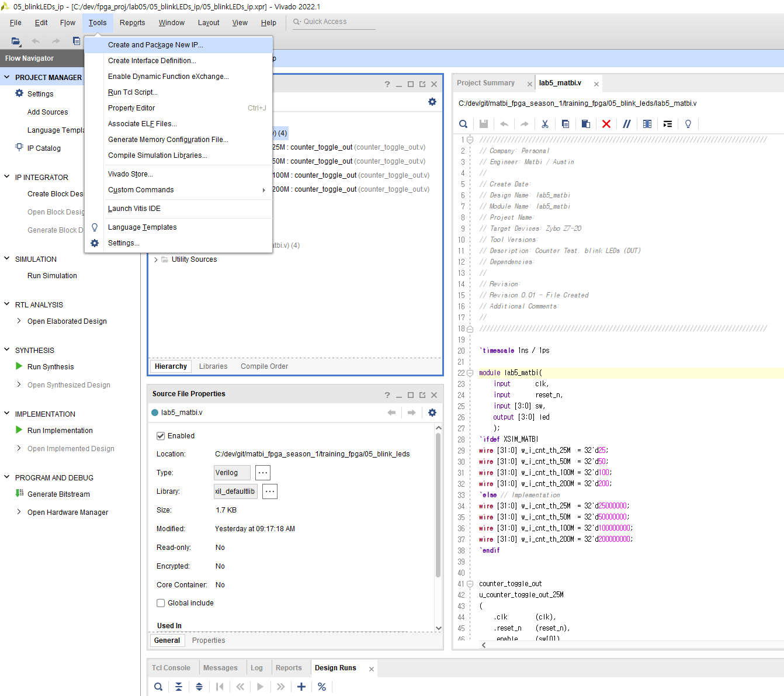Click the IP Catalog icon
The image size is (784, 696).
(19, 147)
